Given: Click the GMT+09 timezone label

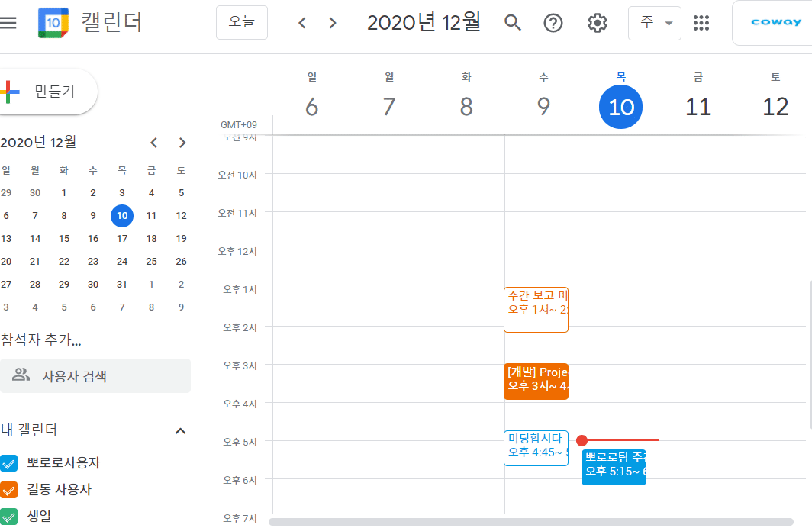Looking at the screenshot, I should click(x=239, y=125).
